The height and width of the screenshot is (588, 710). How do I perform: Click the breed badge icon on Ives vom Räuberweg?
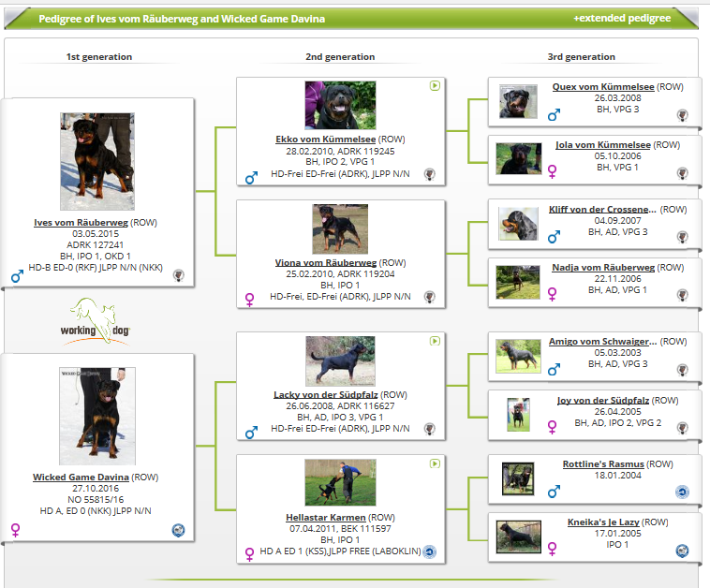(179, 275)
